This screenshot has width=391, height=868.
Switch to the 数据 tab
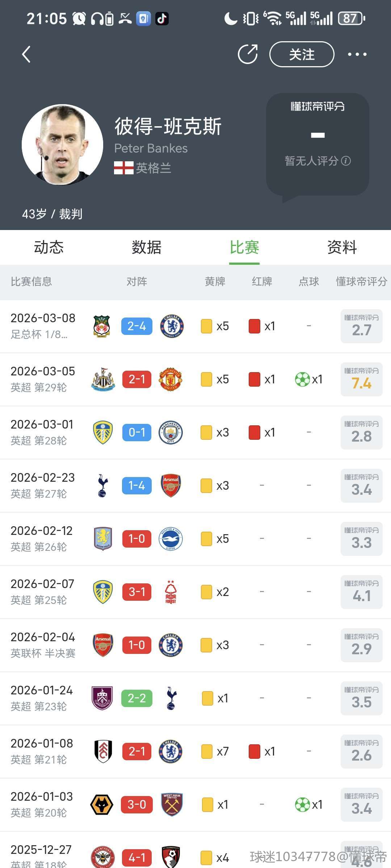click(x=147, y=247)
